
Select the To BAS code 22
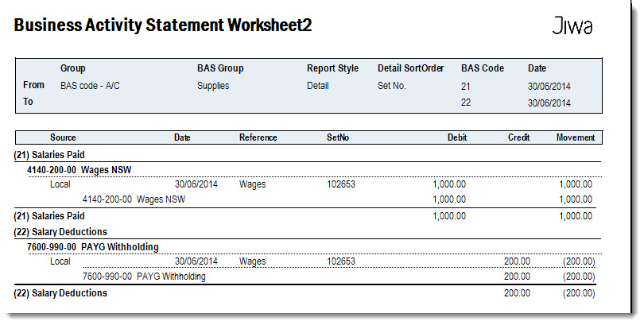(466, 103)
